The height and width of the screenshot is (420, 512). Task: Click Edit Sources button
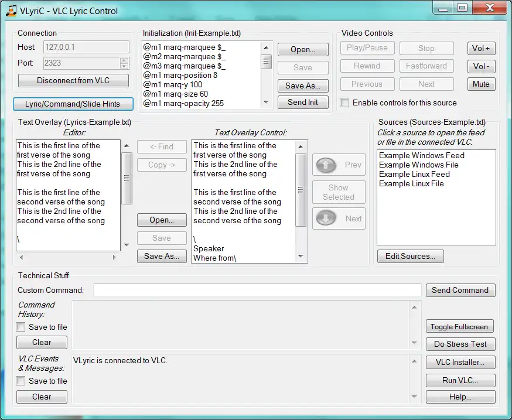click(411, 256)
